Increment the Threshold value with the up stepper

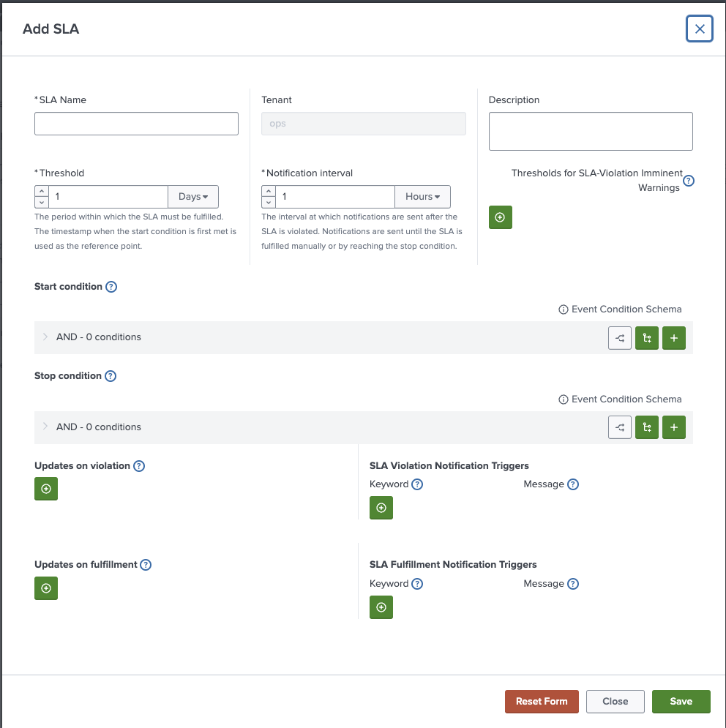(41, 191)
